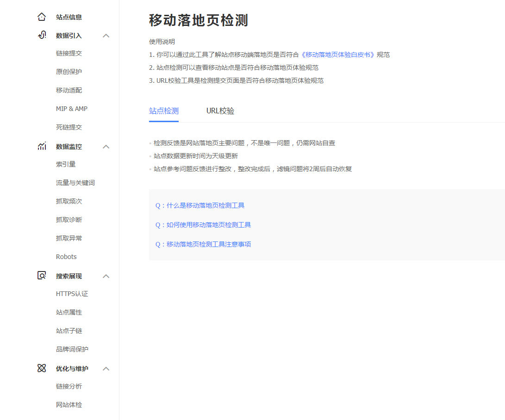Collapse the 搜索展现 section
The image size is (505, 420).
pos(106,275)
